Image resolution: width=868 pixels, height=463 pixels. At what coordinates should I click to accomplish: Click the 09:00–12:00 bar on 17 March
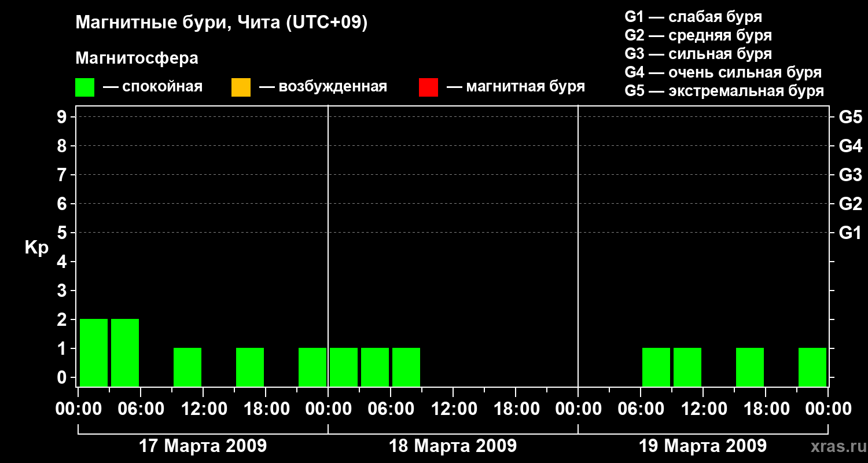(187, 367)
